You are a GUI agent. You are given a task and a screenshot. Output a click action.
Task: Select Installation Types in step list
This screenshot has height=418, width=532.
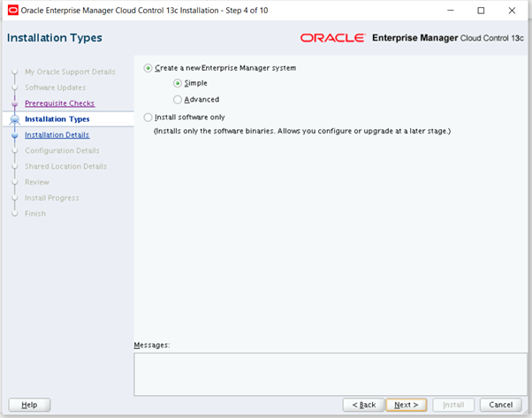[57, 119]
